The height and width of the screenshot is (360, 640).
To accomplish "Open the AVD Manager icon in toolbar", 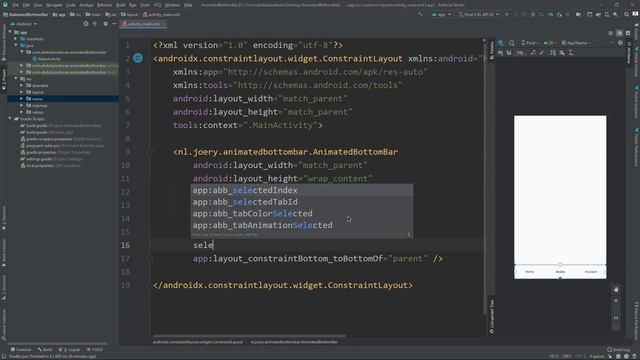I will [607, 14].
